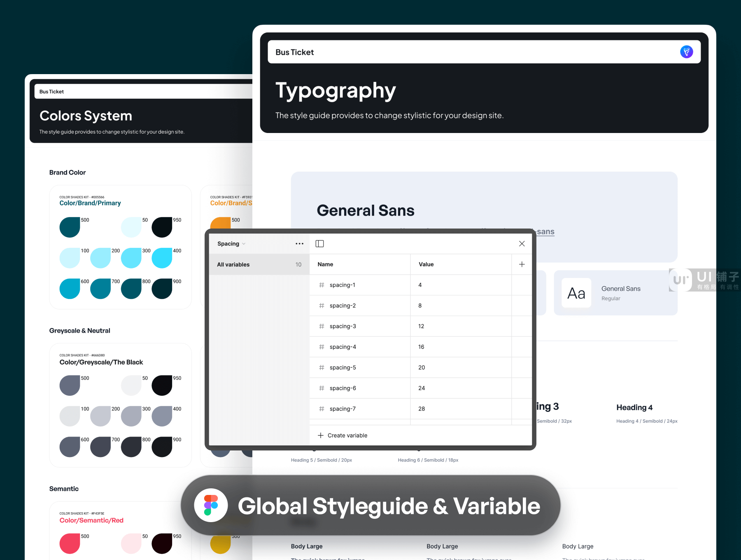This screenshot has width=741, height=560.
Task: Click the number icon beside spacing-3
Action: tap(322, 326)
